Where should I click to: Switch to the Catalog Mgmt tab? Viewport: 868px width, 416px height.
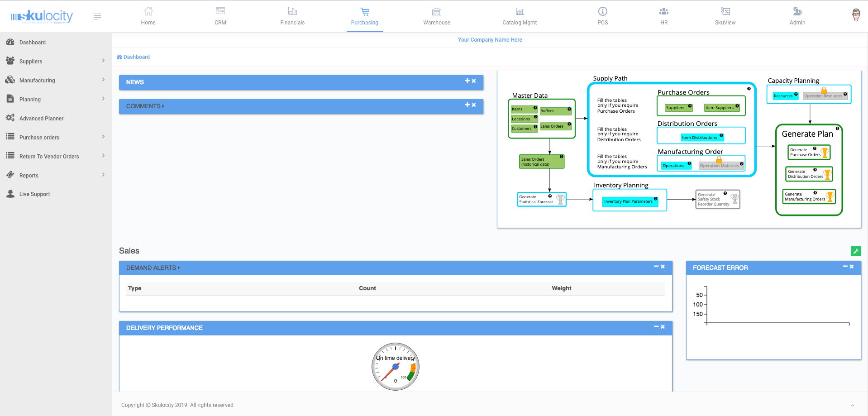pos(520,16)
